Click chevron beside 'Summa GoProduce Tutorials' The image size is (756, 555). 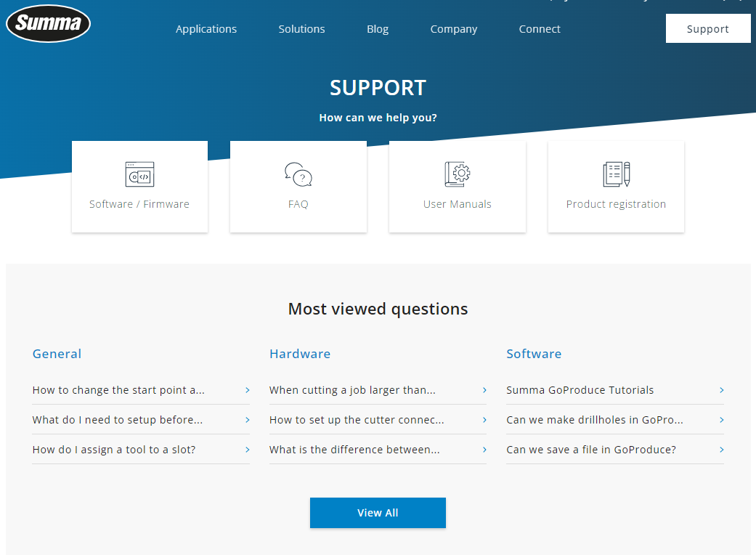point(722,390)
